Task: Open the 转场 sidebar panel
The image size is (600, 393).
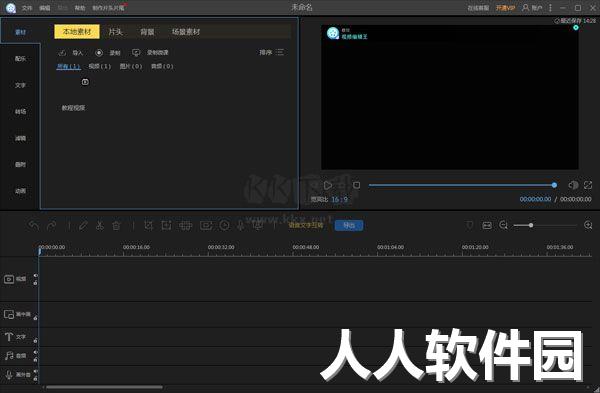Action: coord(20,112)
